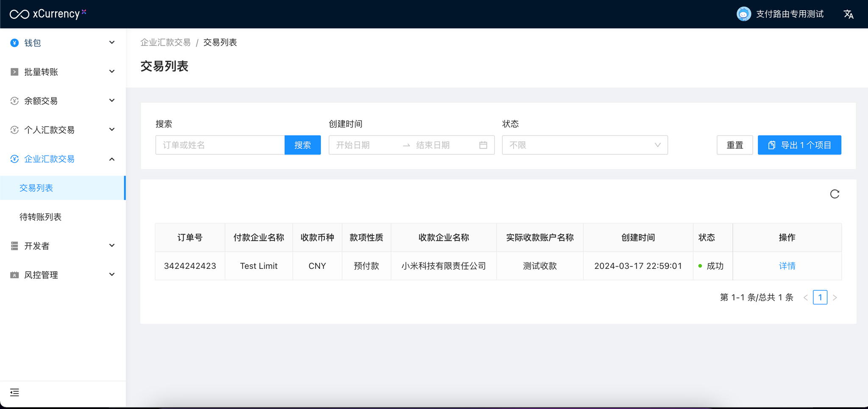The height and width of the screenshot is (409, 868).
Task: Refresh the transaction table
Action: pyautogui.click(x=835, y=194)
